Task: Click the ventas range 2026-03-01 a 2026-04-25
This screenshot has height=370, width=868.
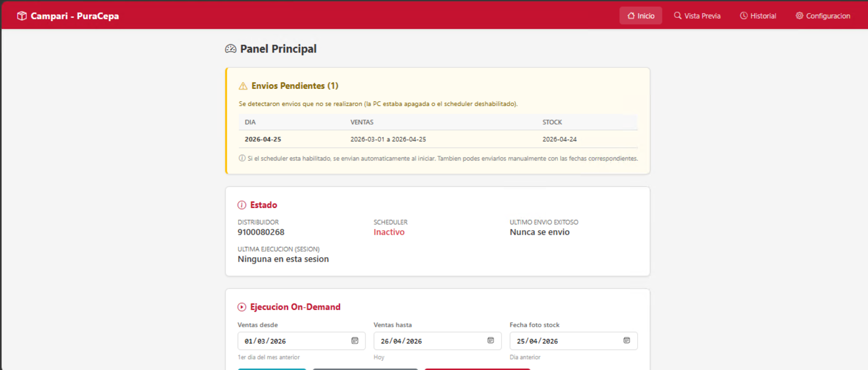Action: coord(388,139)
